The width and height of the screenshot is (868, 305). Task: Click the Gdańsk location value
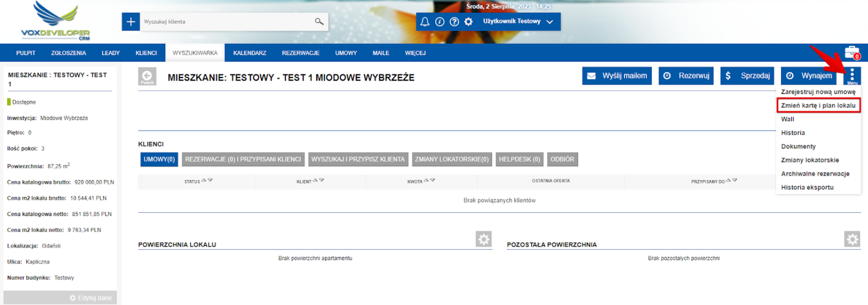[52, 246]
